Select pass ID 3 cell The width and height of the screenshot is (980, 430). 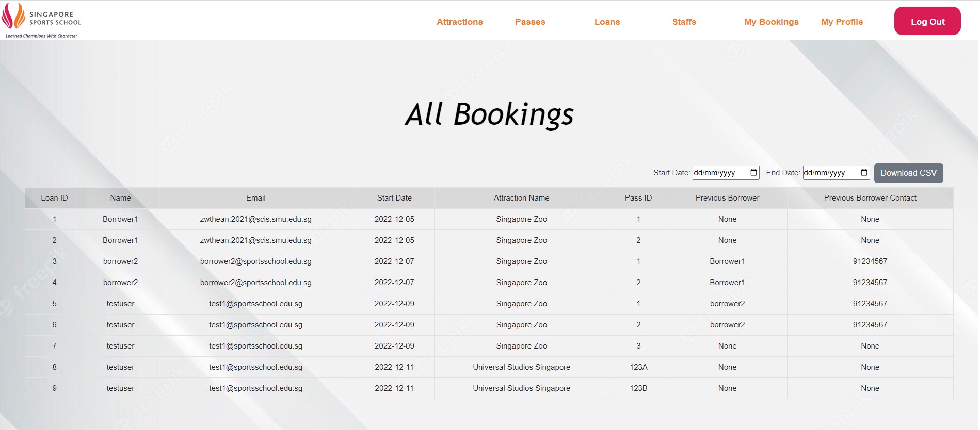point(638,346)
